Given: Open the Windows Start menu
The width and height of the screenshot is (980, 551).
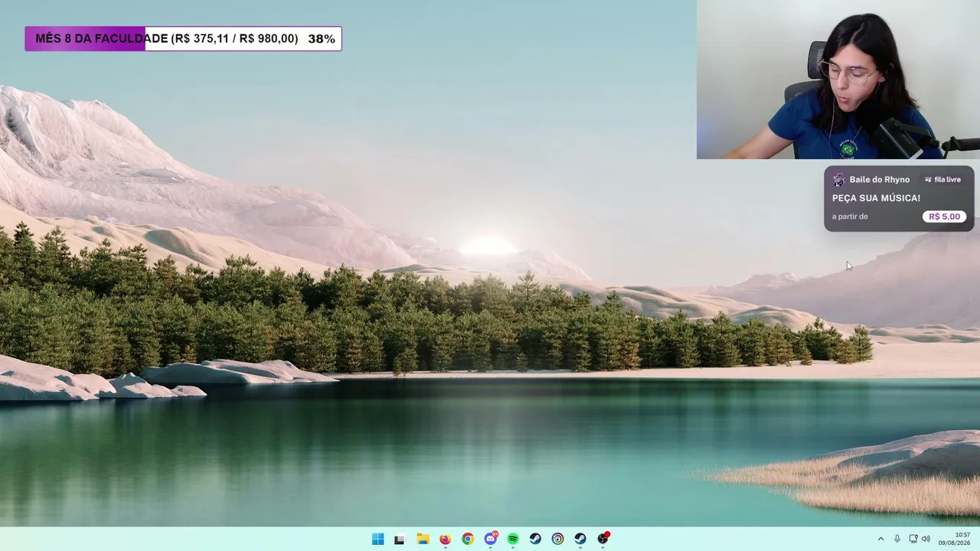Looking at the screenshot, I should click(377, 539).
